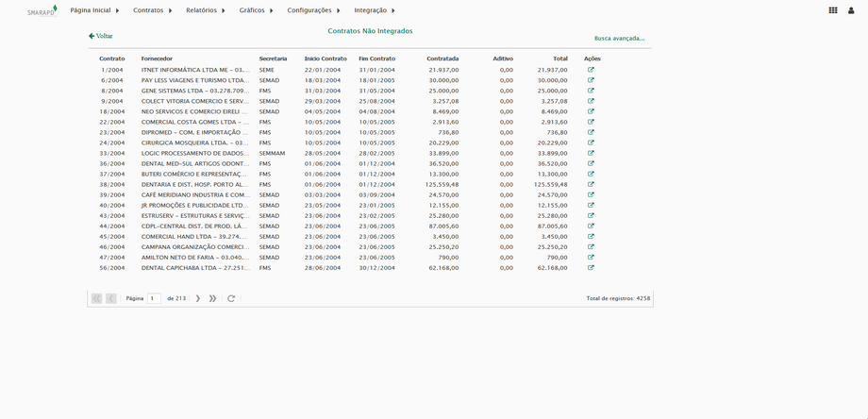Open contract 40/2004 action icon
This screenshot has height=419, width=868.
591,206
